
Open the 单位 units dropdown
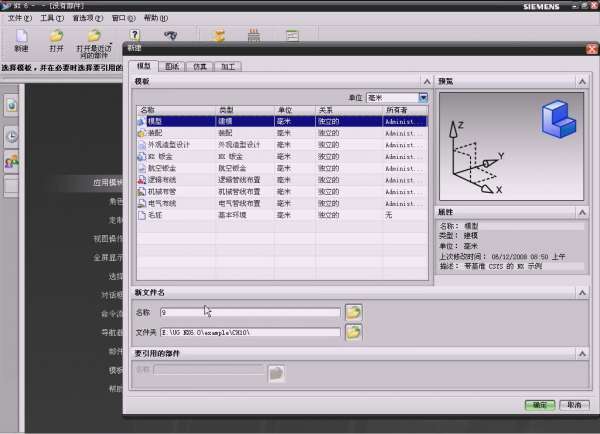pyautogui.click(x=424, y=98)
